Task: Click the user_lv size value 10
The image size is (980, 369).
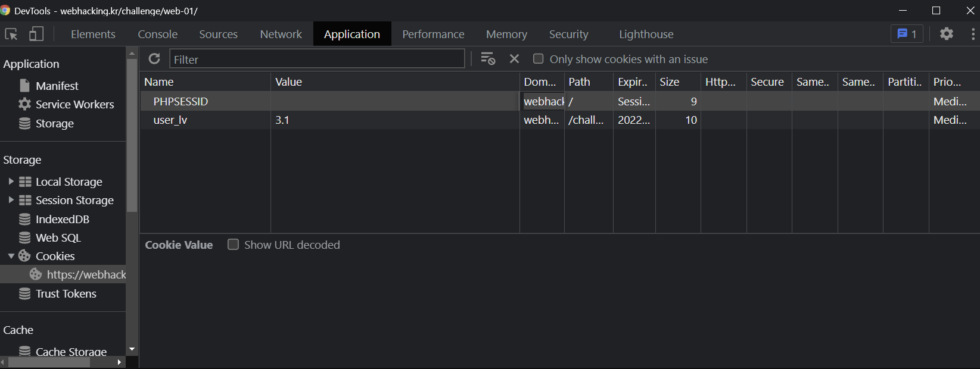Action: pyautogui.click(x=690, y=120)
